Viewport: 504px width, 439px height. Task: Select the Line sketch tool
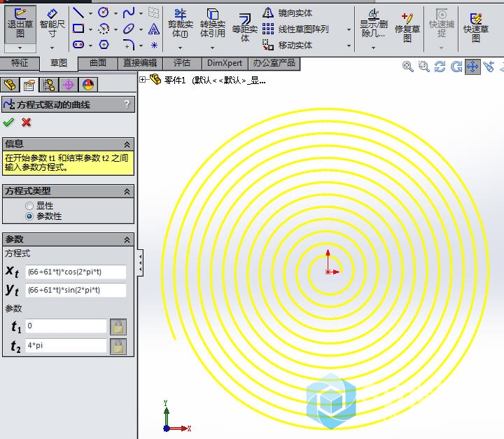78,13
